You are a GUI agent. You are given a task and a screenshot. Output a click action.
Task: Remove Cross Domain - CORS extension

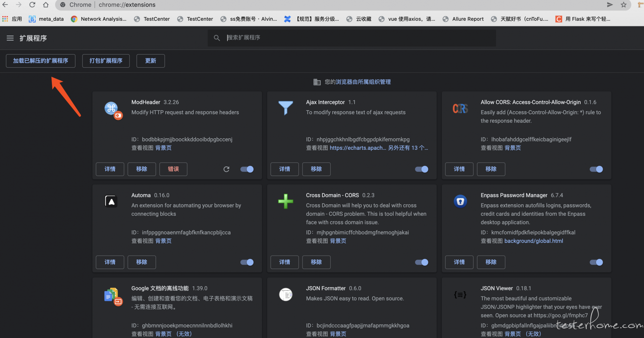point(316,262)
